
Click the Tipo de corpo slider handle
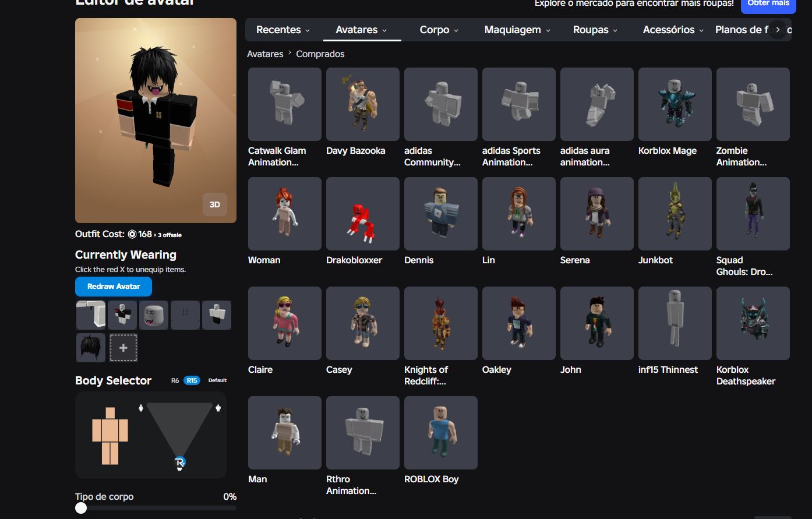[81, 508]
